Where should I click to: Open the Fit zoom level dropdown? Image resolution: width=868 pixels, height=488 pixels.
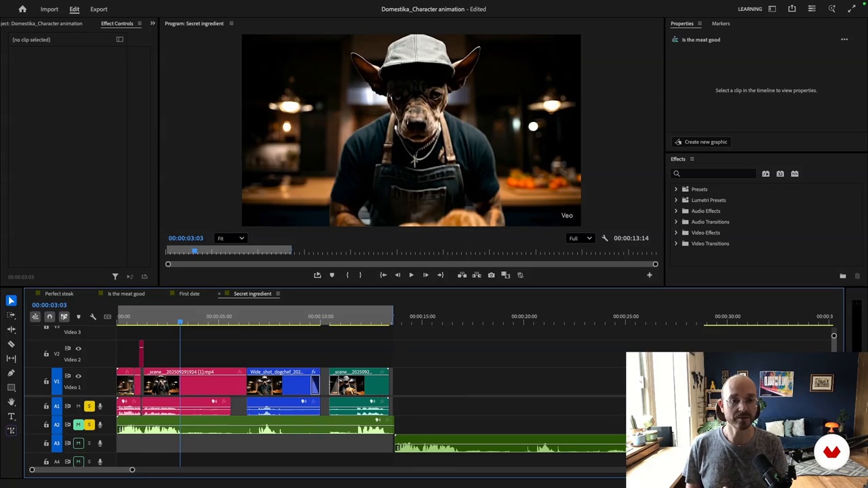(x=231, y=239)
